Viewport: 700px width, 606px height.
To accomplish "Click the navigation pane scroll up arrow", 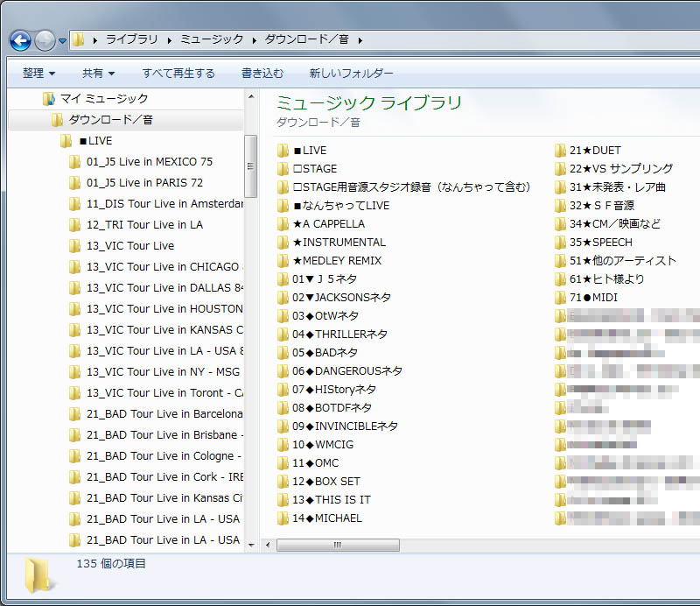I will [251, 96].
